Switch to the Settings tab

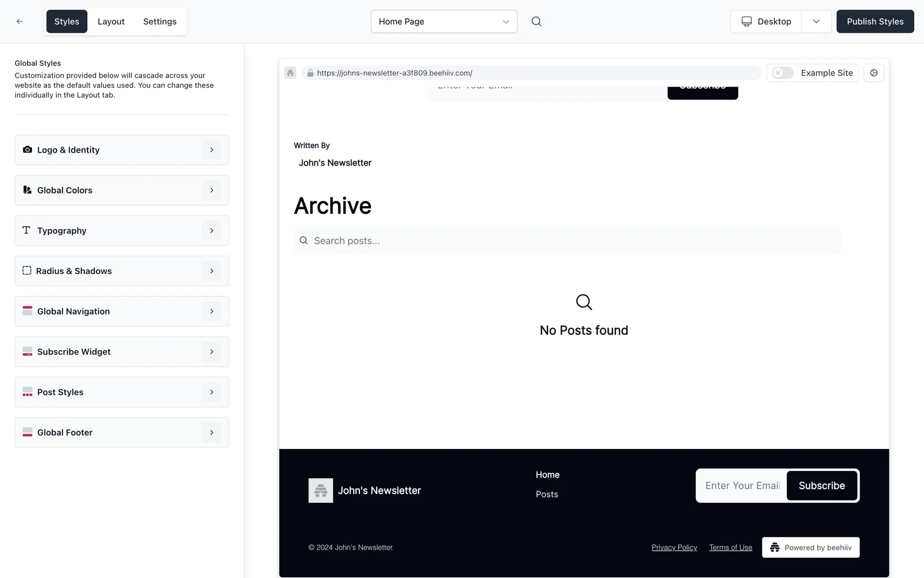[x=160, y=21]
